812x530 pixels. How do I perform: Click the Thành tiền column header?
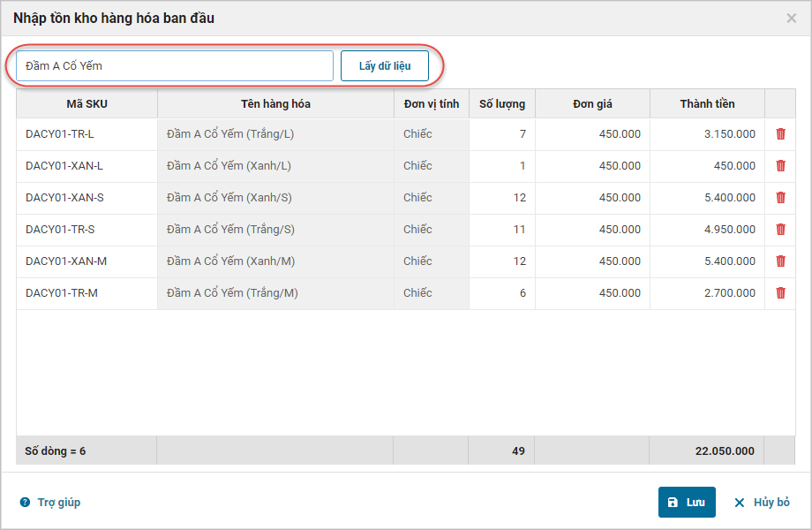[707, 104]
